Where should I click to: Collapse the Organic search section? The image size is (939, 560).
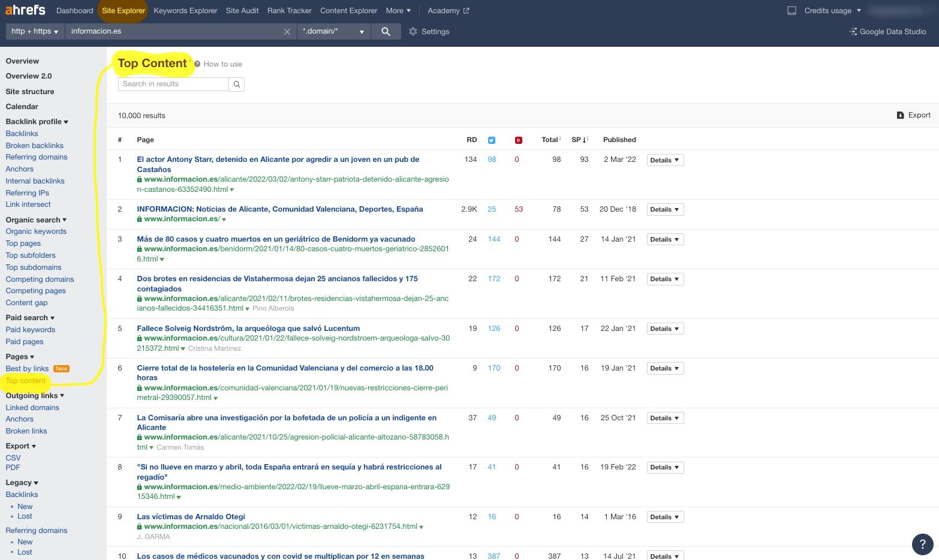pyautogui.click(x=36, y=220)
